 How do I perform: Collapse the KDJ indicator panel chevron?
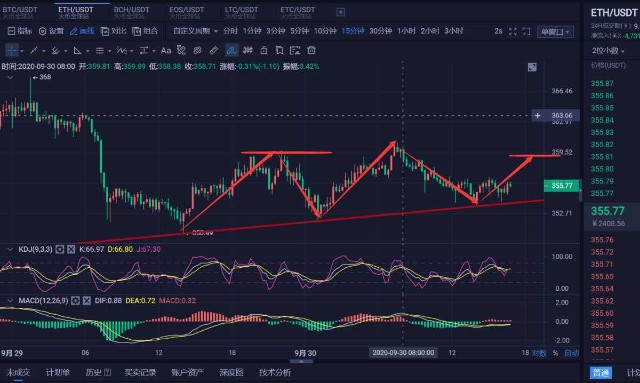click(10, 249)
